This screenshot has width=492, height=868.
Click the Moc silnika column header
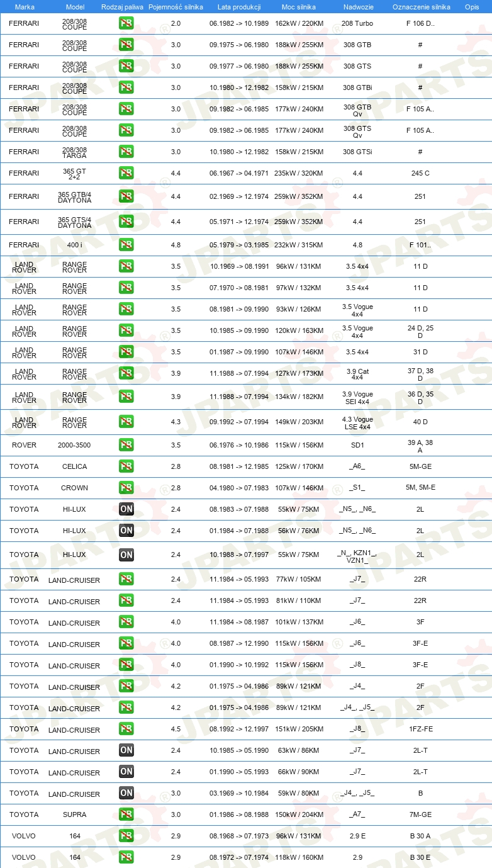[x=299, y=6]
